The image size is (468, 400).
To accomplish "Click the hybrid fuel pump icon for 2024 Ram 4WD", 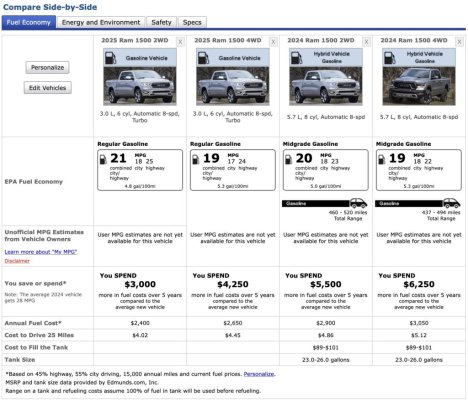I will [x=389, y=58].
